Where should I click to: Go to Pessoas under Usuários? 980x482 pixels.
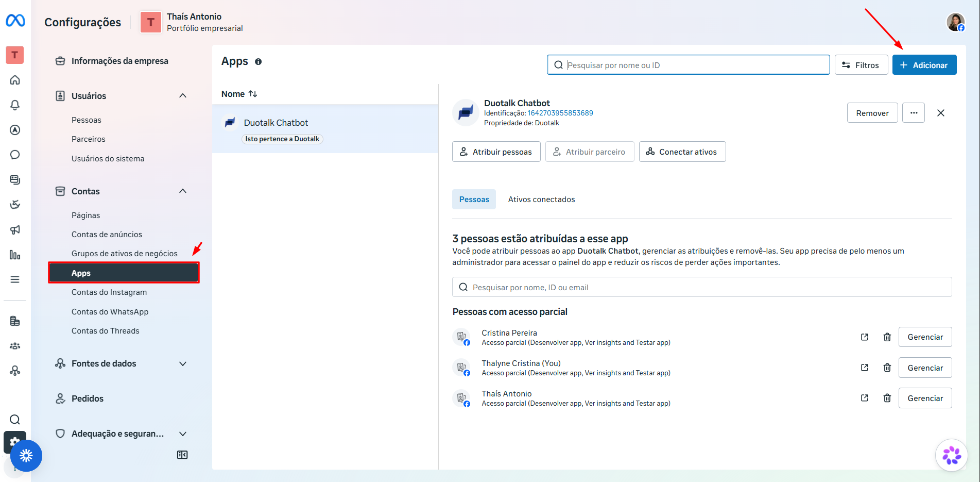point(87,120)
